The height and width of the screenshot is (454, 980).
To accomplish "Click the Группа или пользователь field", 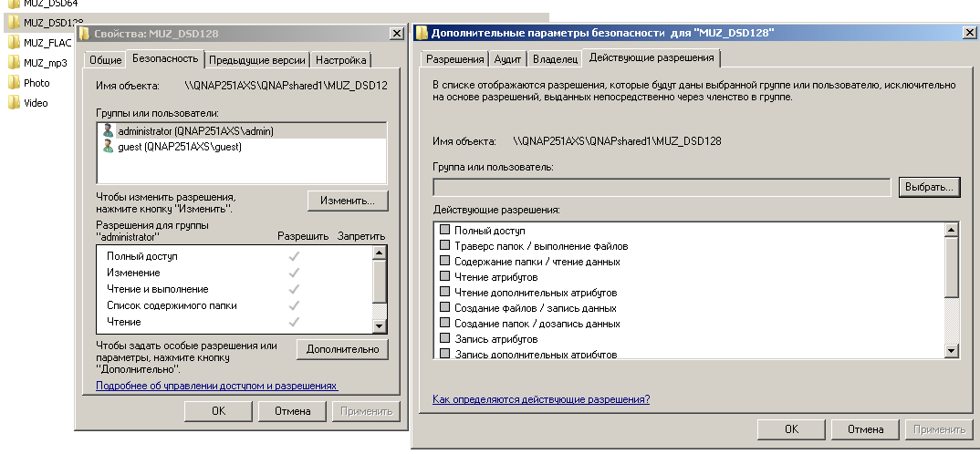I will (662, 187).
